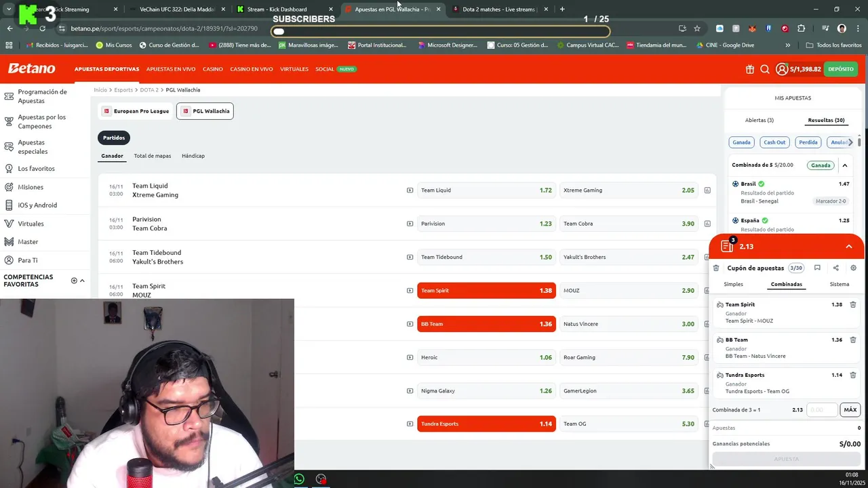Bookmark this page with star icon
Image resolution: width=868 pixels, height=488 pixels.
(x=697, y=28)
